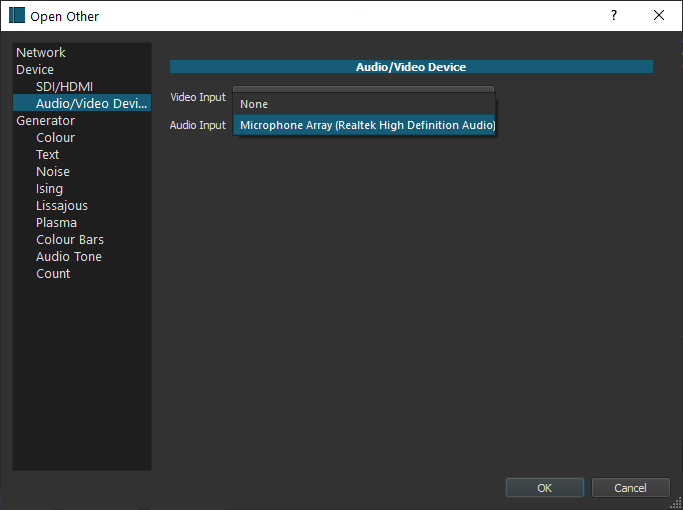Select the Text generator
The image size is (683, 510).
[48, 155]
